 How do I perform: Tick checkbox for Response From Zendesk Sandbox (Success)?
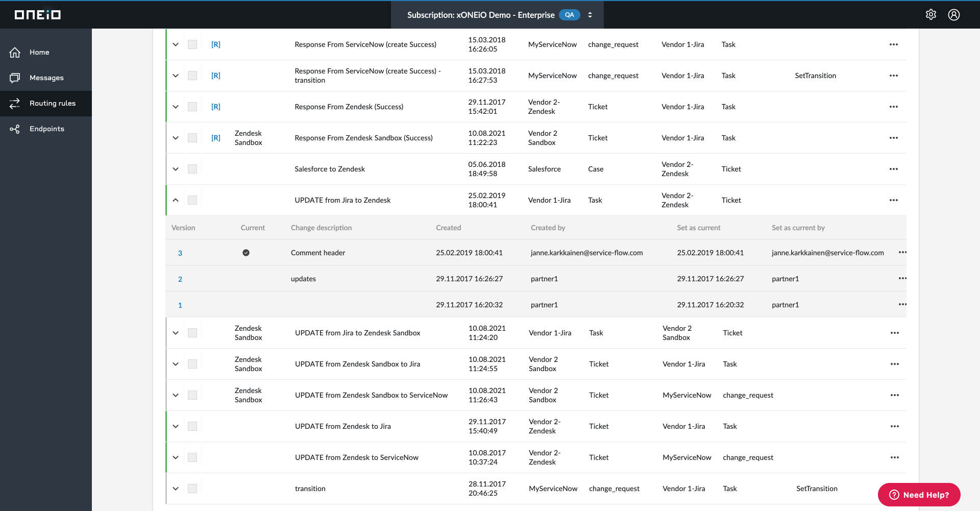[192, 138]
